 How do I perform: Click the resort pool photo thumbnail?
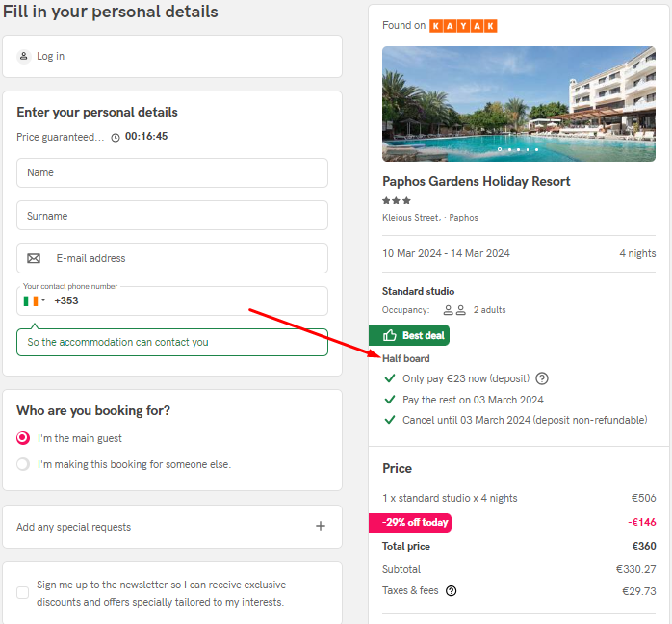[519, 104]
